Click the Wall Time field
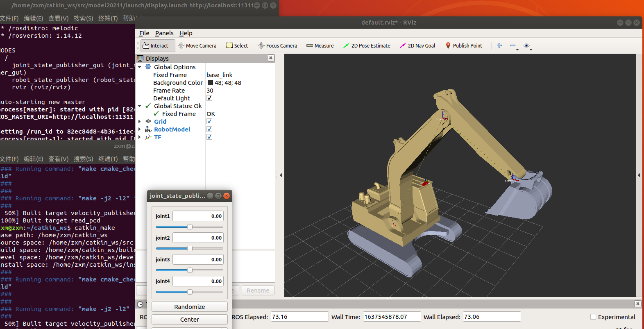Screen dimensions: 644x329 click(x=392, y=317)
